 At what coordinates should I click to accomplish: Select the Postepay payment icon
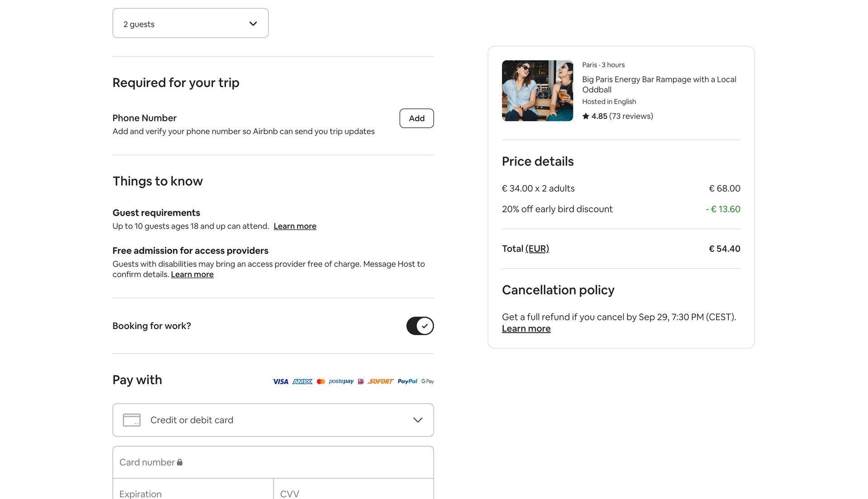tap(340, 381)
